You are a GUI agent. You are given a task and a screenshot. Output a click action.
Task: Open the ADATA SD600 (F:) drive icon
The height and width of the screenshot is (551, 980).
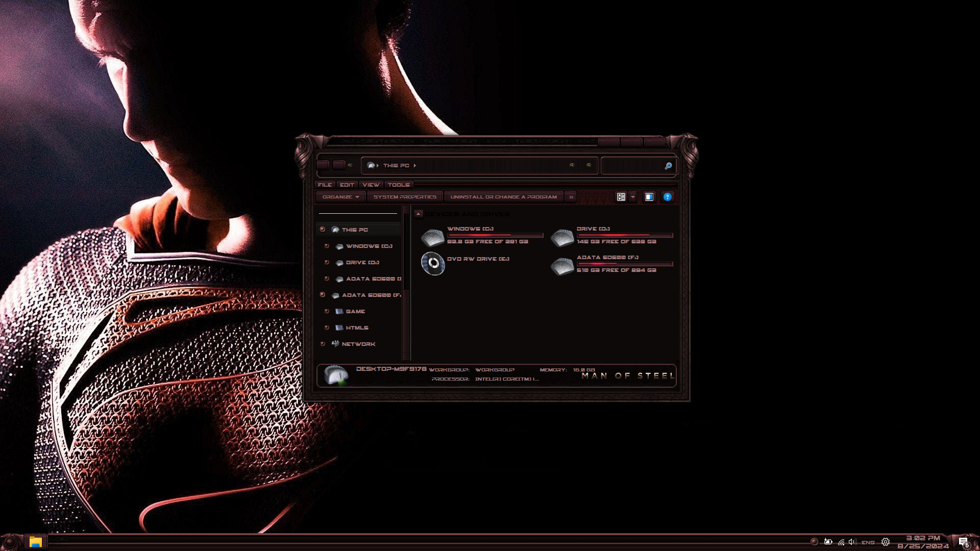(562, 265)
